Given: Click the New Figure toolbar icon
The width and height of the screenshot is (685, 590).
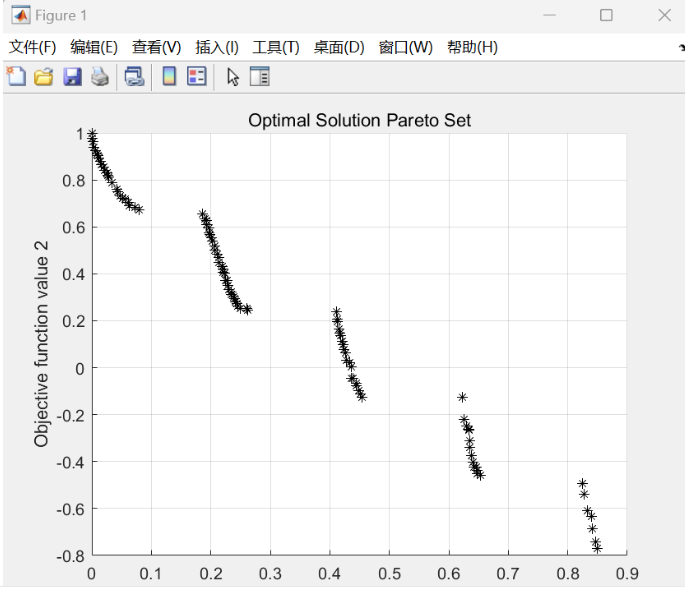Looking at the screenshot, I should 17,76.
